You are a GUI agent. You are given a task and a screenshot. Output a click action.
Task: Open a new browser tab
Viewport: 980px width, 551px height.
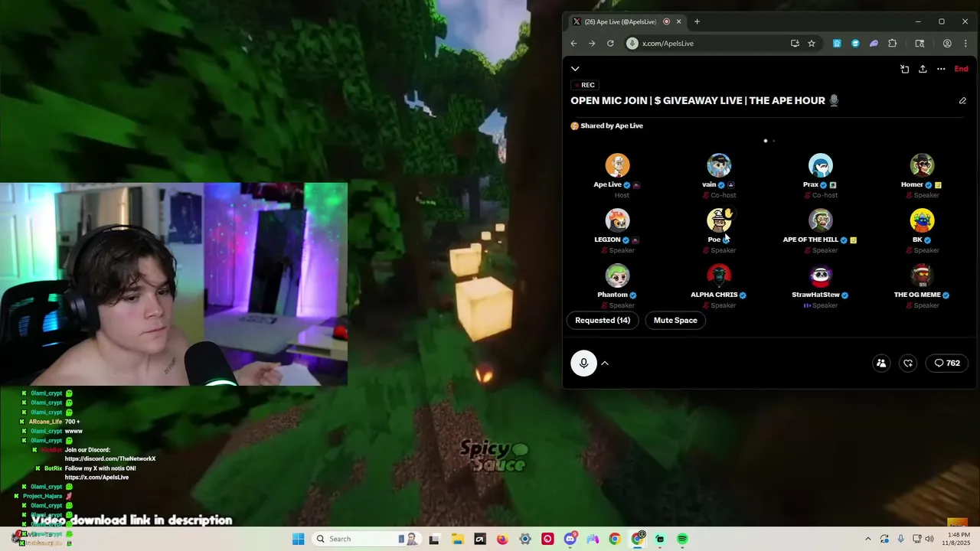click(697, 21)
